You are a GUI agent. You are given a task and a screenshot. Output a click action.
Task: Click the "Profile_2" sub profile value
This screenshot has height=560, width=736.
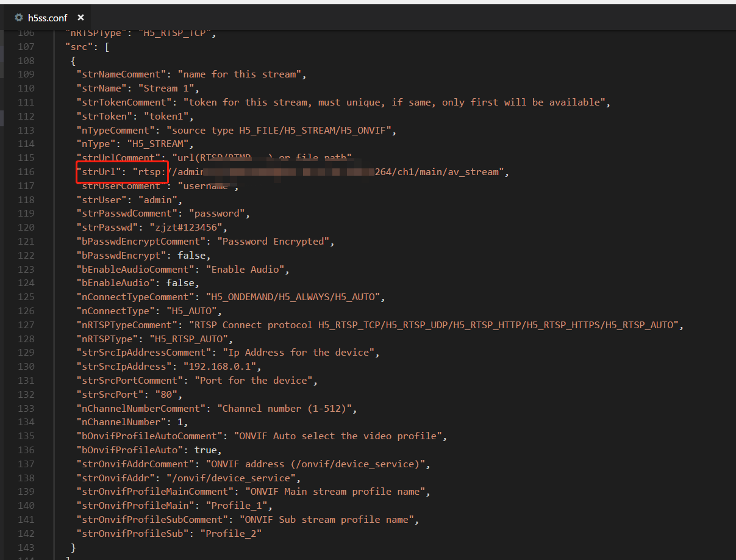pyautogui.click(x=234, y=534)
